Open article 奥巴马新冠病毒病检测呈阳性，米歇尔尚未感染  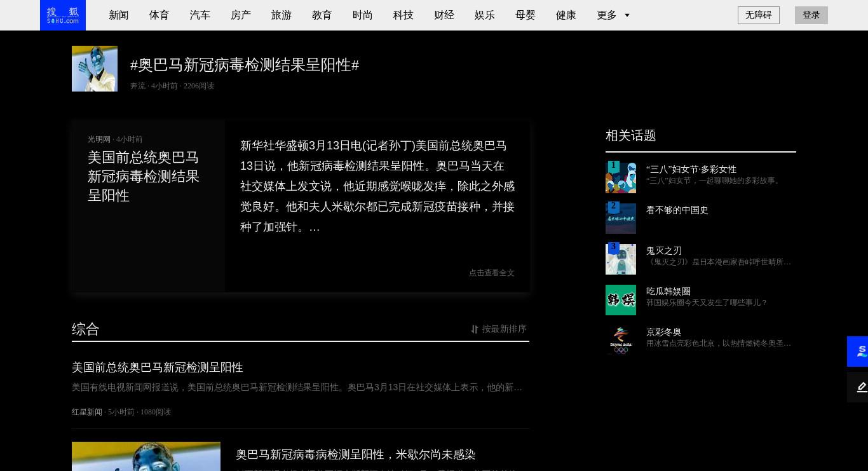click(x=356, y=454)
